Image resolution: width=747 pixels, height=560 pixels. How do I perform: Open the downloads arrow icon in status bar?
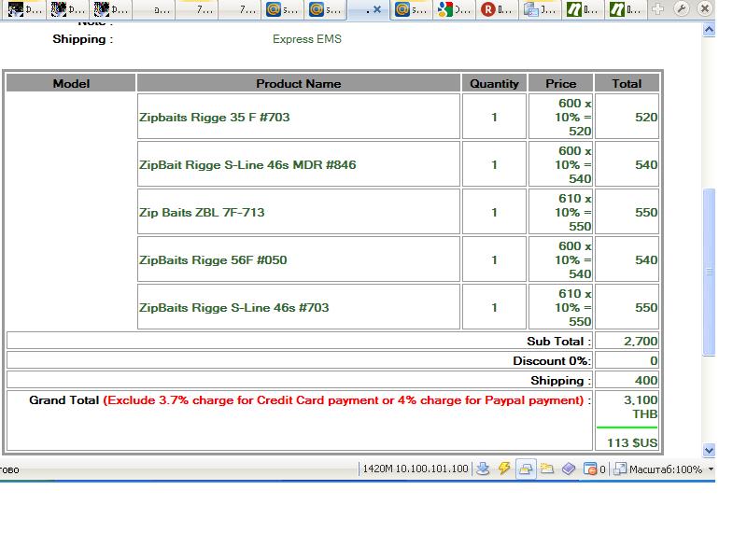coord(483,469)
